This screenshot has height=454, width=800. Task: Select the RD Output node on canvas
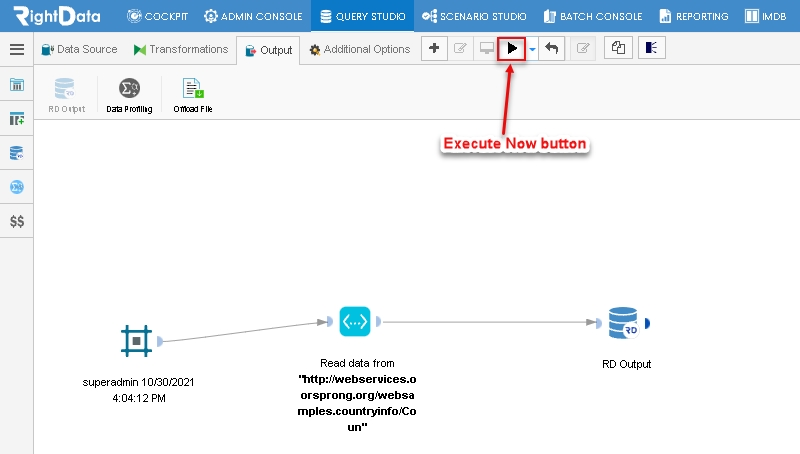click(x=623, y=322)
